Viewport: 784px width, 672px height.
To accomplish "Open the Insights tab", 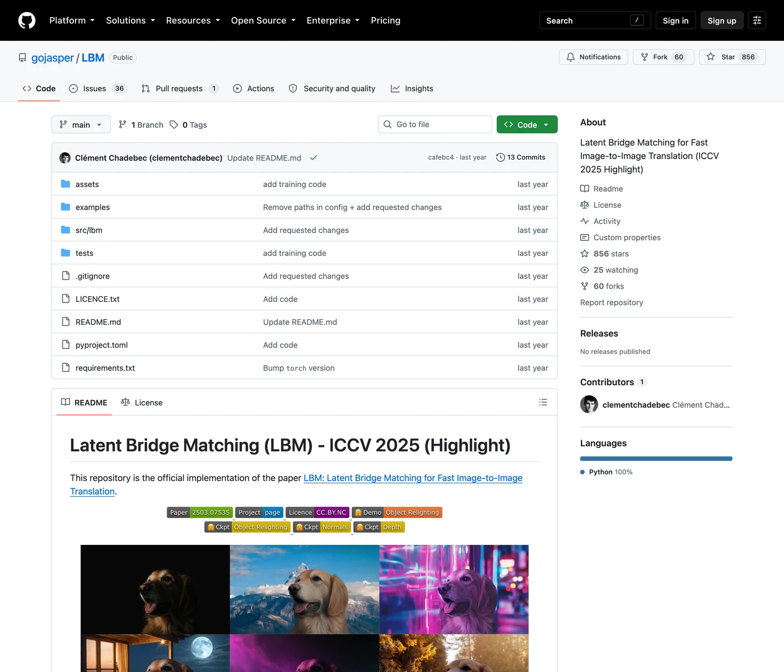I will pos(412,88).
